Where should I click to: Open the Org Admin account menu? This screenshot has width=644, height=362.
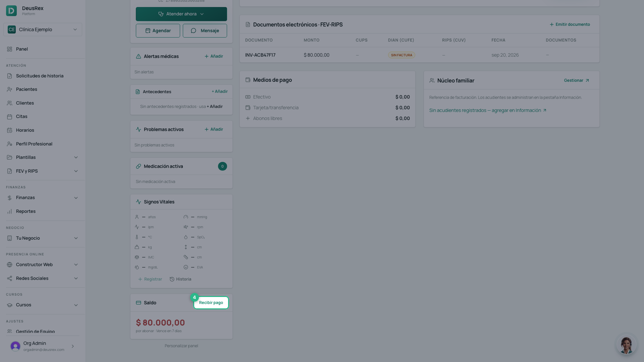[43, 346]
